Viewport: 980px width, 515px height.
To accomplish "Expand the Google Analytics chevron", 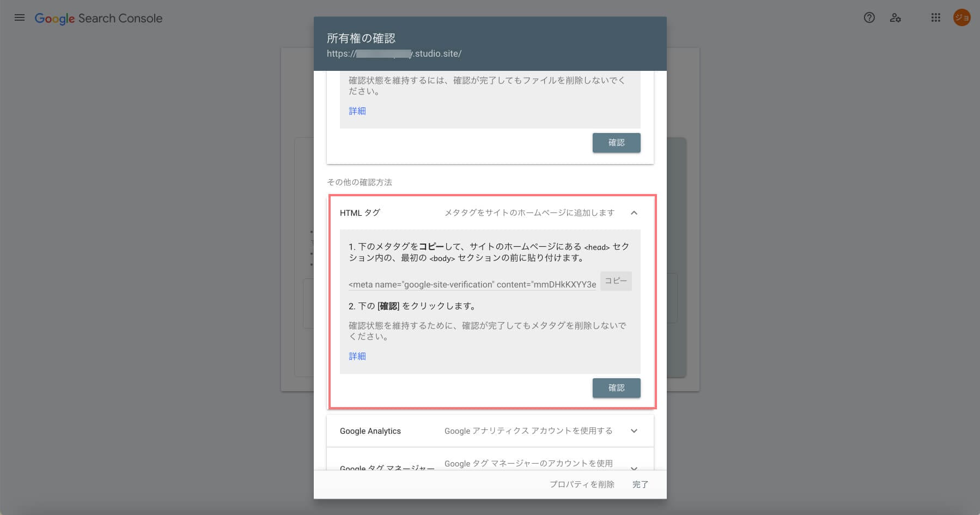I will pos(634,431).
